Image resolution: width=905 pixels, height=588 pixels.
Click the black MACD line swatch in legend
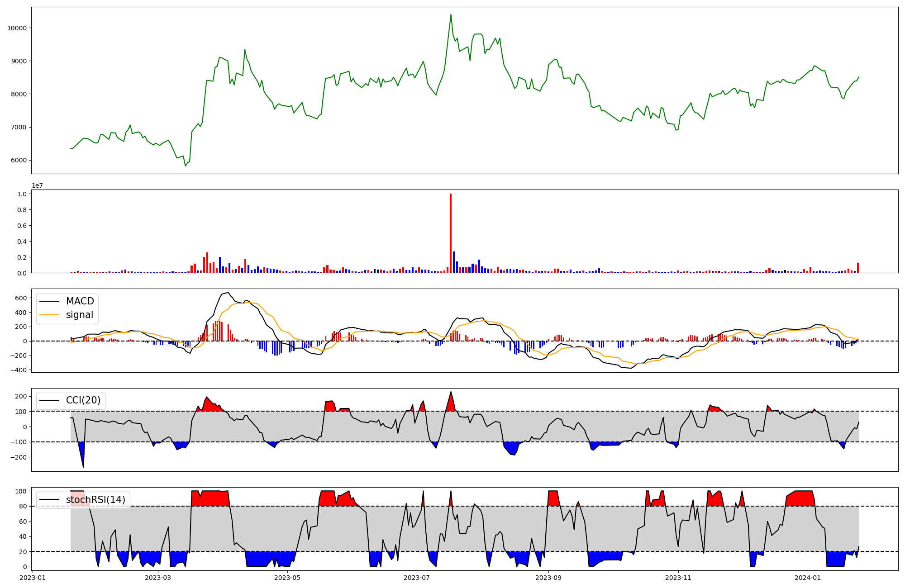49,301
